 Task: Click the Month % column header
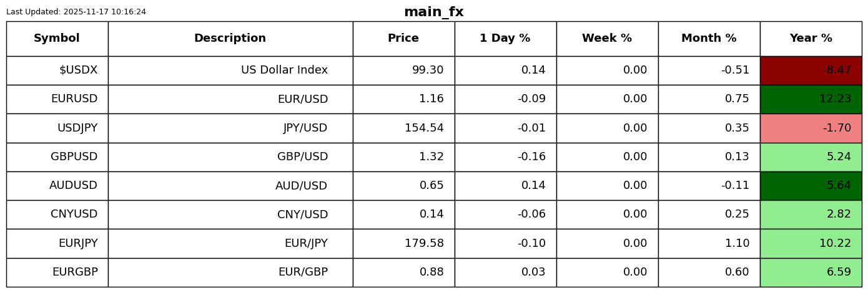point(709,39)
